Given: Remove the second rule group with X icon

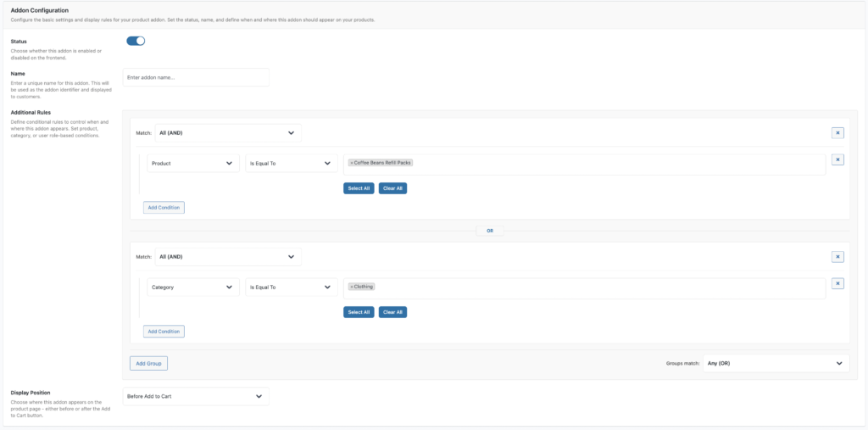Looking at the screenshot, I should coord(837,256).
